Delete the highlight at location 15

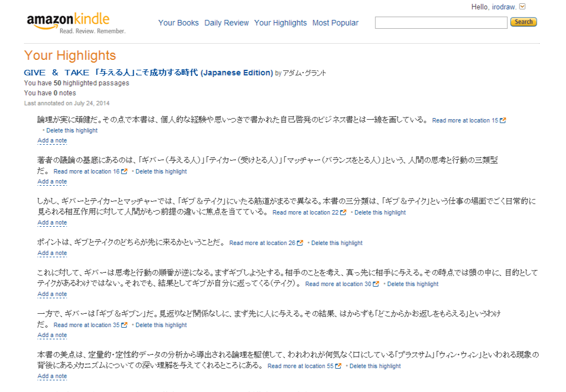72,130
